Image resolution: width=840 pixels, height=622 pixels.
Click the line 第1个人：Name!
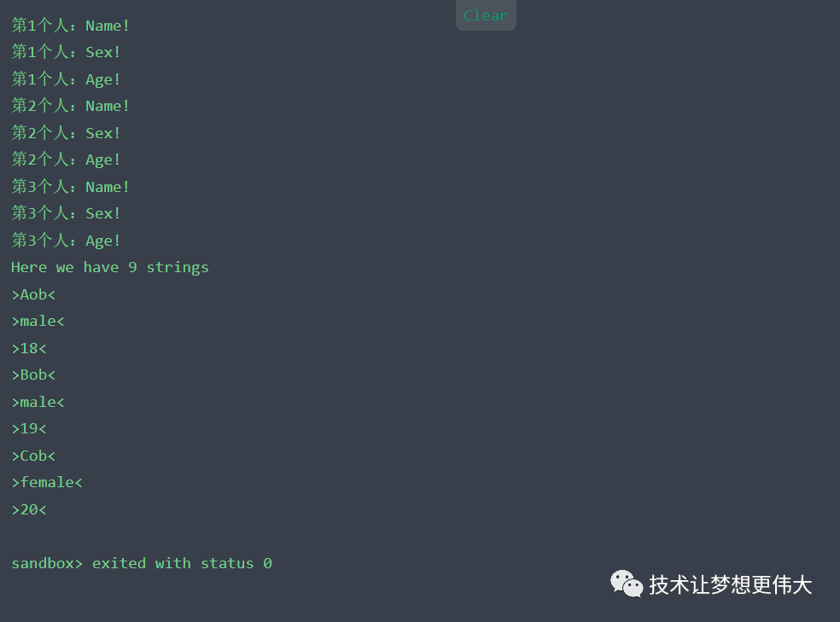(x=71, y=26)
